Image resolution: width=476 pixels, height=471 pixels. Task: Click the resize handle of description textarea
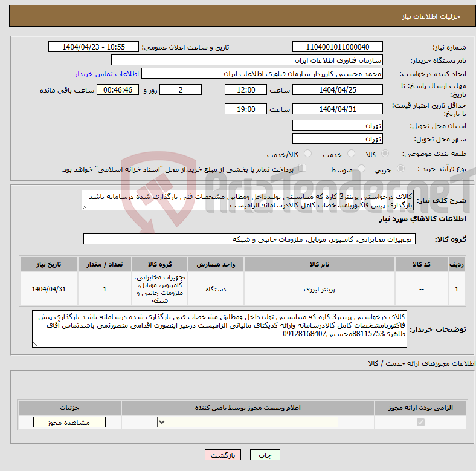click(85, 207)
